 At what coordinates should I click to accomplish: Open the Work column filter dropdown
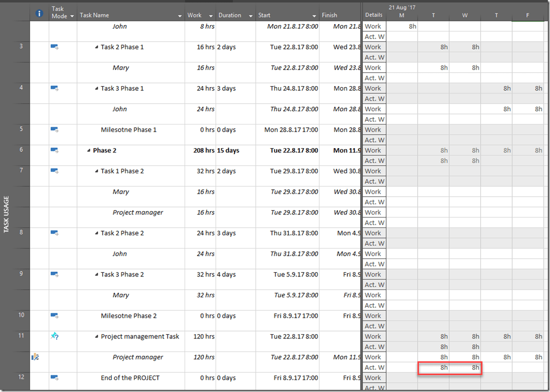tap(210, 16)
